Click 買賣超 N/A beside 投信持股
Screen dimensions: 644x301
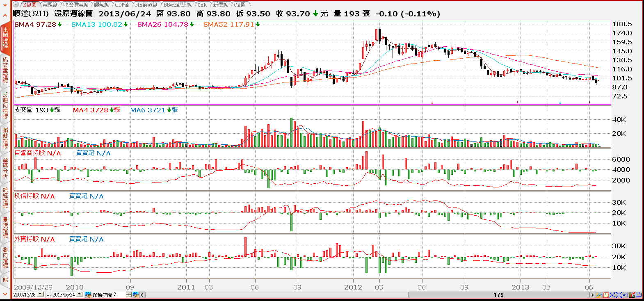(x=86, y=196)
